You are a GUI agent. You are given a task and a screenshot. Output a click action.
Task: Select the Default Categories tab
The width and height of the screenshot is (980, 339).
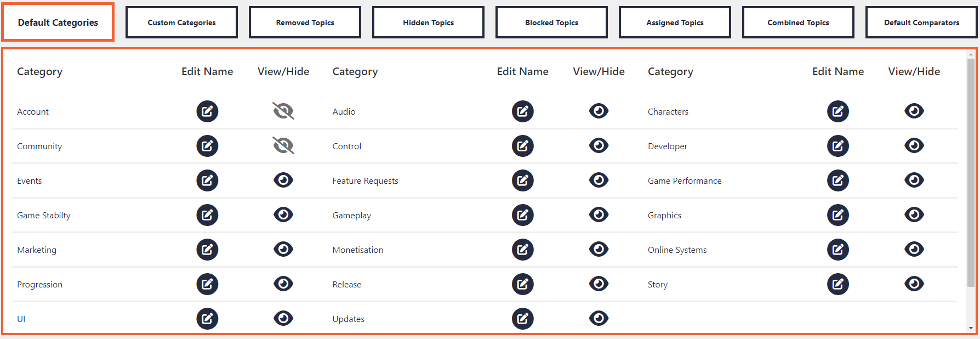(58, 22)
